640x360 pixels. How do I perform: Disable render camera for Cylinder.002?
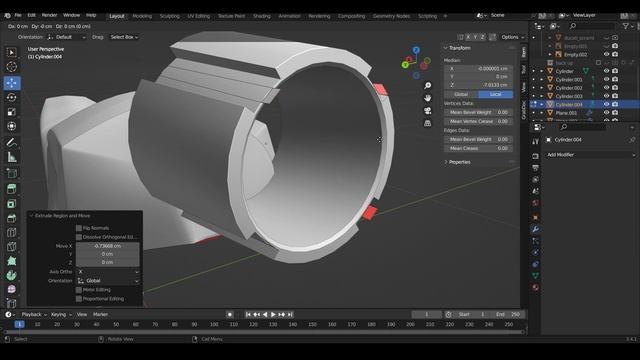tap(615, 87)
